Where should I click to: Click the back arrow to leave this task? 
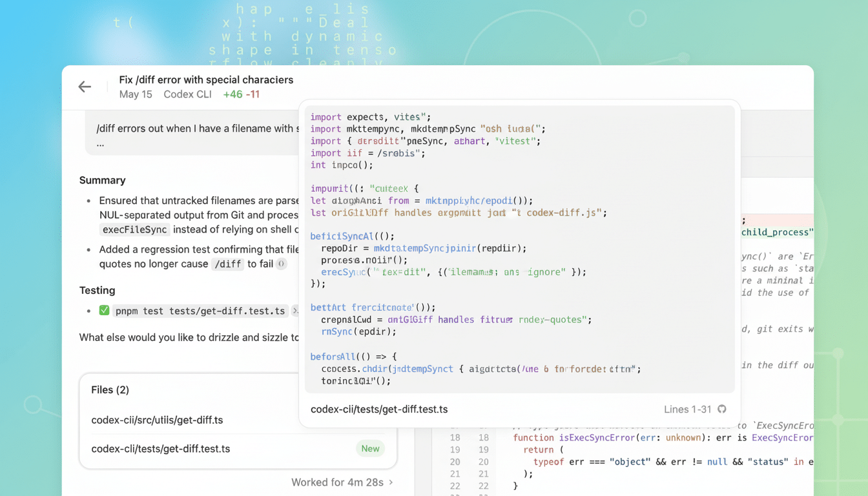point(85,87)
